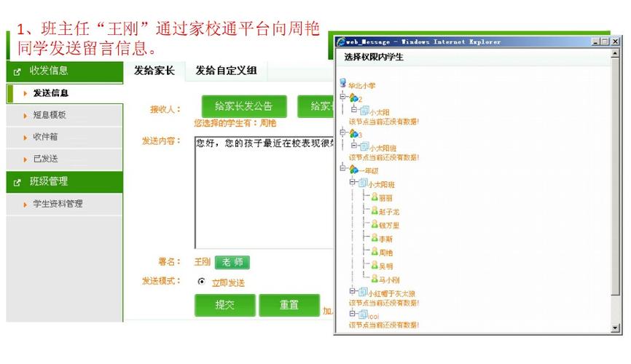This screenshot has height=364, width=631.
Task: Click the external-link icon beside 收发信息
Action: pyautogui.click(x=17, y=72)
